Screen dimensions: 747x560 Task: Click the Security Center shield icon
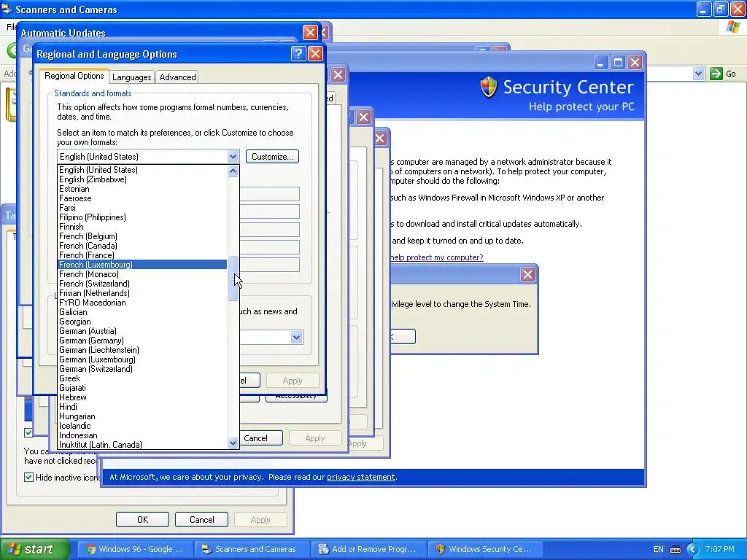click(488, 87)
